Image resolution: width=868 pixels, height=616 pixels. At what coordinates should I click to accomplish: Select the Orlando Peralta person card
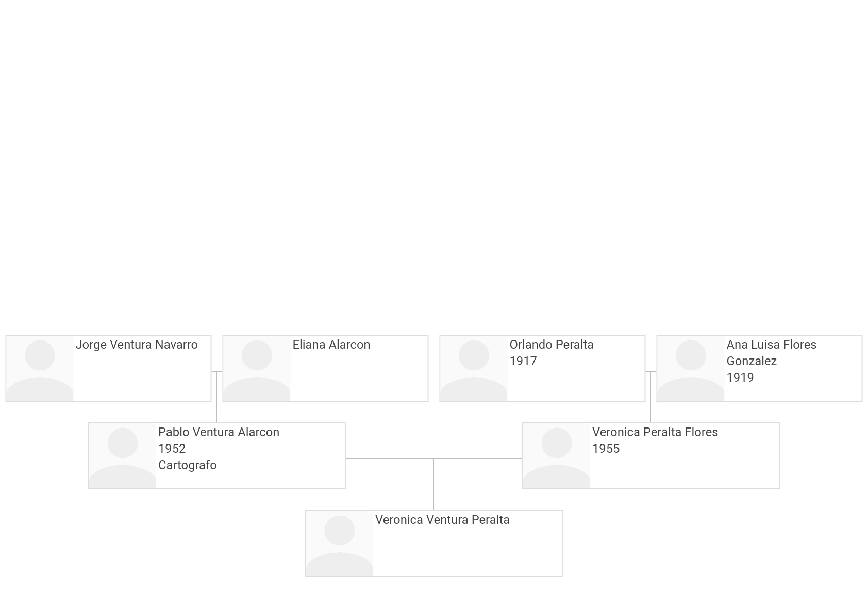(x=542, y=368)
